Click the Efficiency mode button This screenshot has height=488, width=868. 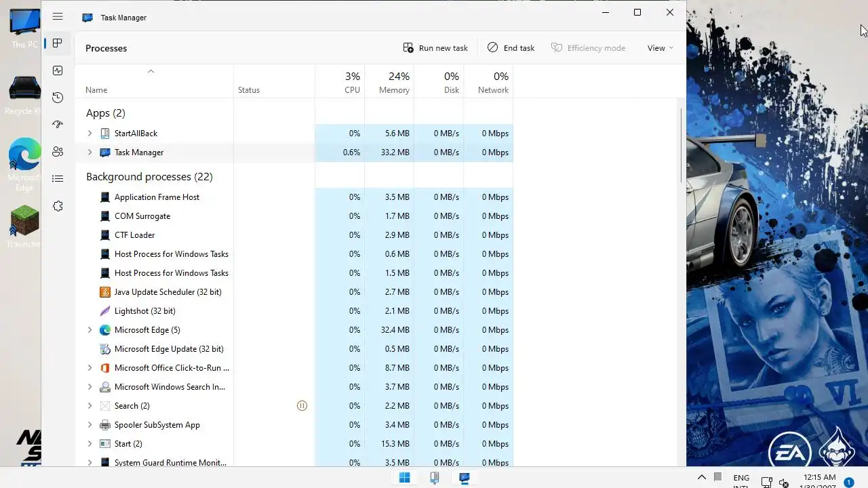(x=588, y=48)
